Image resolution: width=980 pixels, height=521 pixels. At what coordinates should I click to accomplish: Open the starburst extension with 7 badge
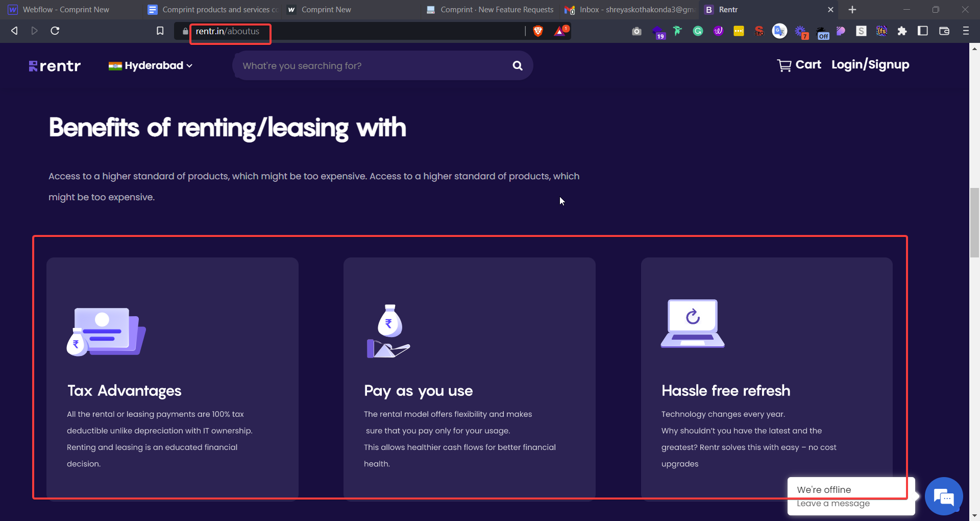click(x=801, y=33)
